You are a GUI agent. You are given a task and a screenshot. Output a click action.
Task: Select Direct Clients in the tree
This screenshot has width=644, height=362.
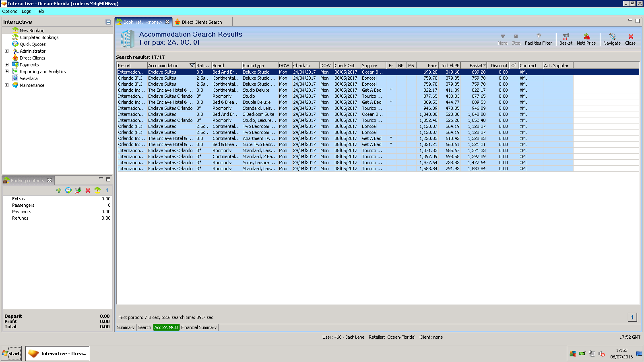coord(33,58)
